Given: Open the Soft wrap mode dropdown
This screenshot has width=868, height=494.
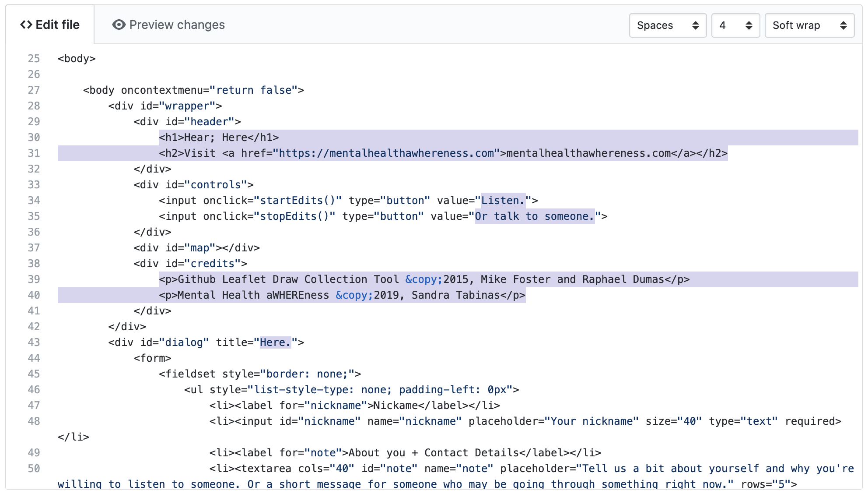Looking at the screenshot, I should (809, 25).
